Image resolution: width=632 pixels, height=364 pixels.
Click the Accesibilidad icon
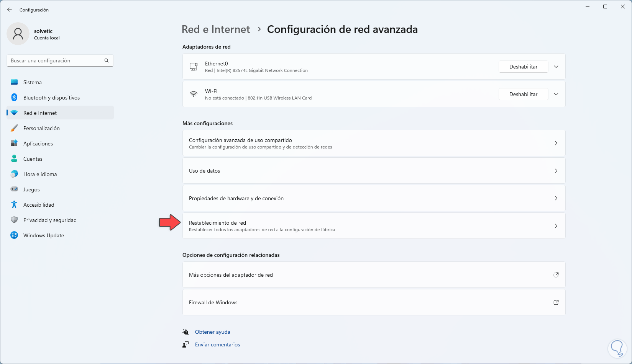pos(14,205)
